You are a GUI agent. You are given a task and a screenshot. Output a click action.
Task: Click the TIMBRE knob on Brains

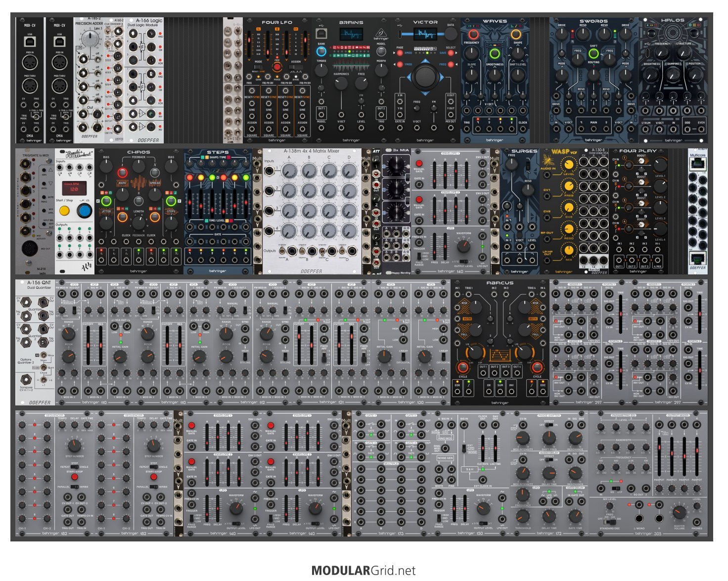click(x=321, y=69)
